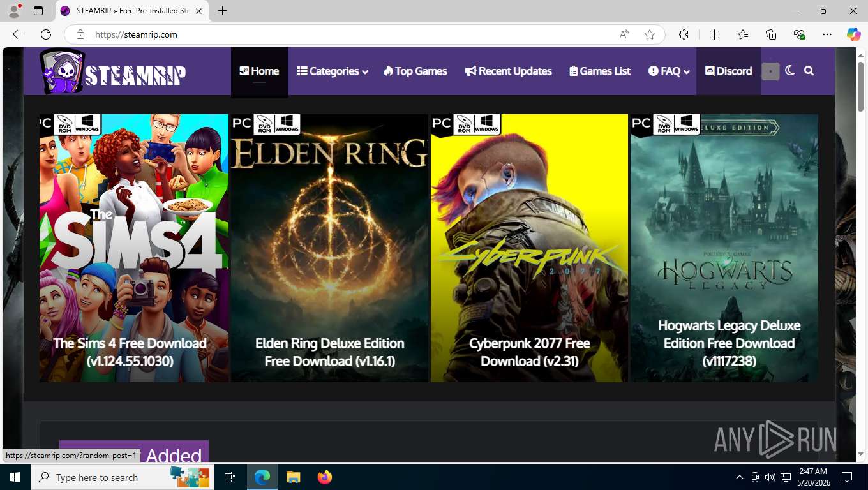
Task: View site information lock icon
Action: pos(80,34)
